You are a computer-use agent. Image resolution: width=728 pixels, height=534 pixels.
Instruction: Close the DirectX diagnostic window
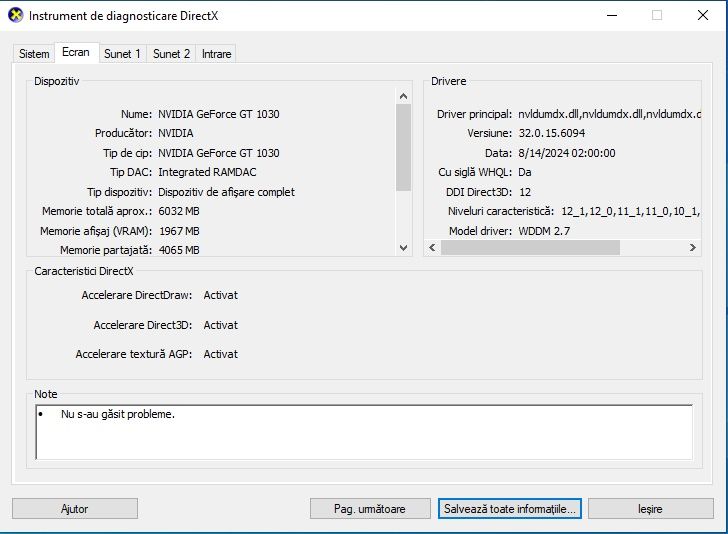point(702,15)
